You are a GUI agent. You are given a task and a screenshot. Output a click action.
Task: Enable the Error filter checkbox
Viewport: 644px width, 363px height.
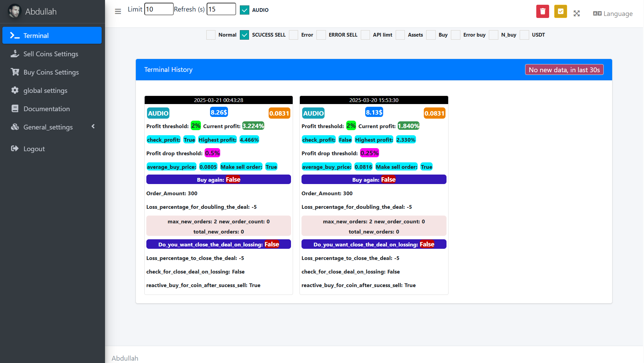(293, 35)
